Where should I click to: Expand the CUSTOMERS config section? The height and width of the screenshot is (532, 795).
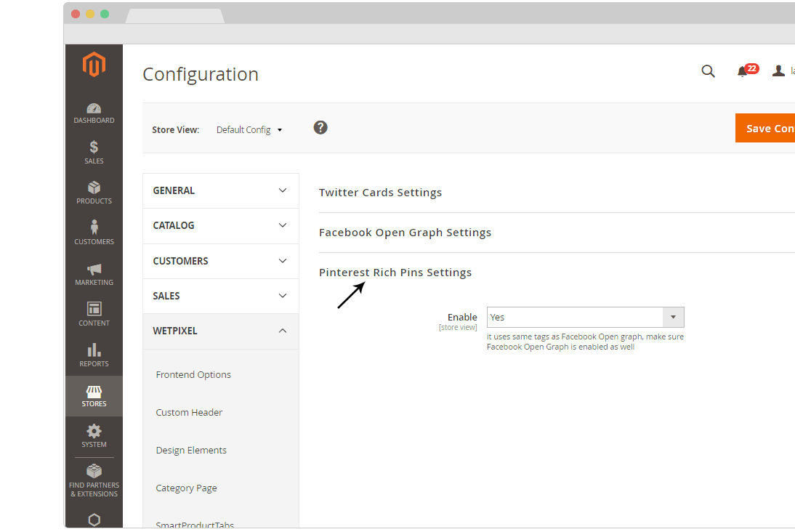(221, 261)
